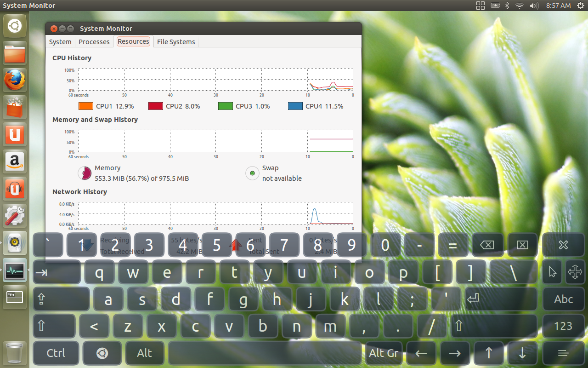The height and width of the screenshot is (368, 588).
Task: Open the Wi-Fi network indicator
Action: (520, 6)
